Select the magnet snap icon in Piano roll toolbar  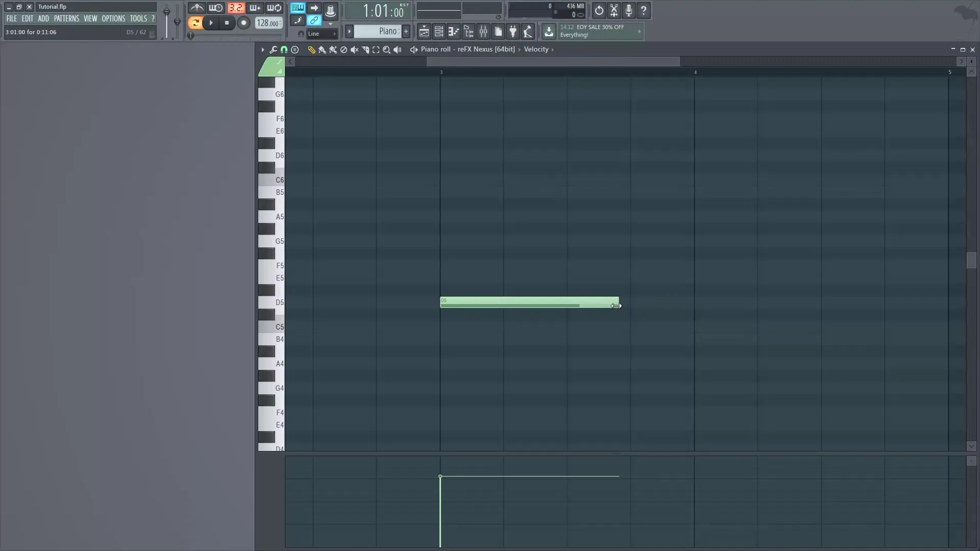(x=284, y=49)
